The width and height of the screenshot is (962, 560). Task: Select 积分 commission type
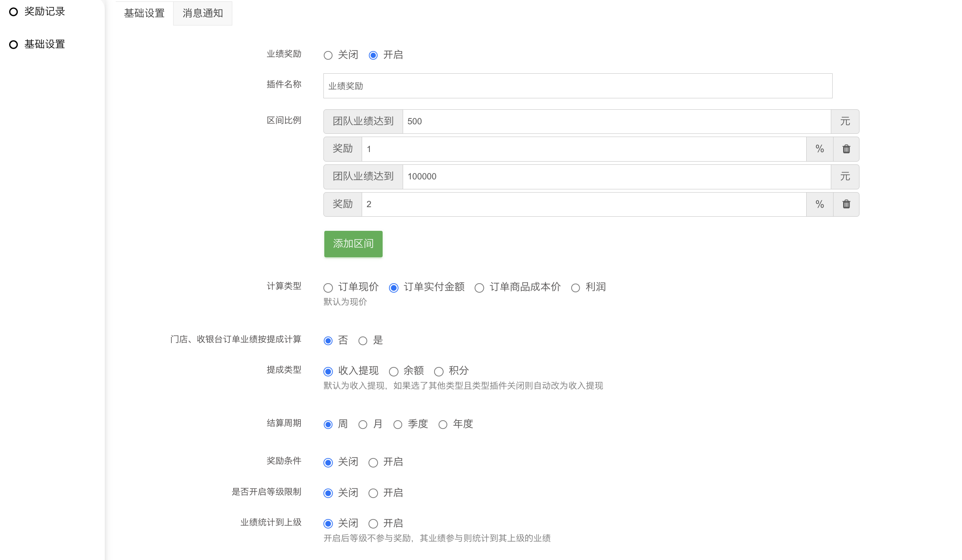click(439, 372)
